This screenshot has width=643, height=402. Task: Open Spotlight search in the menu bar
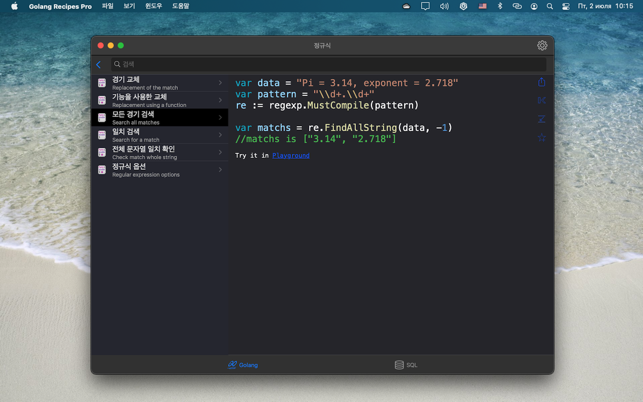pyautogui.click(x=550, y=6)
